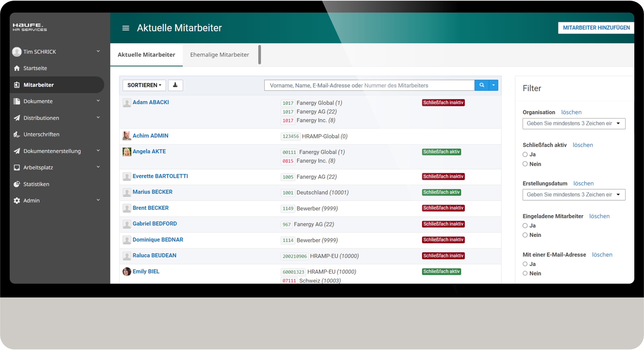Open Raluca BEUDEAN employee link

(154, 256)
